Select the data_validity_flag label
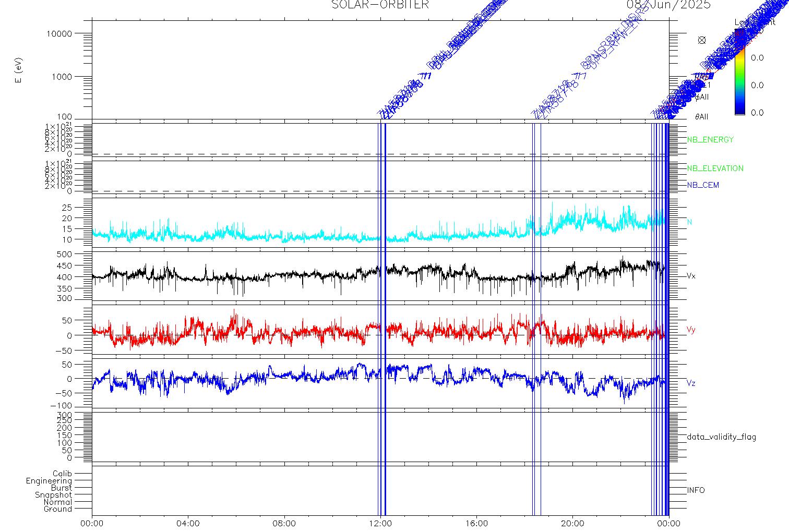 721,437
